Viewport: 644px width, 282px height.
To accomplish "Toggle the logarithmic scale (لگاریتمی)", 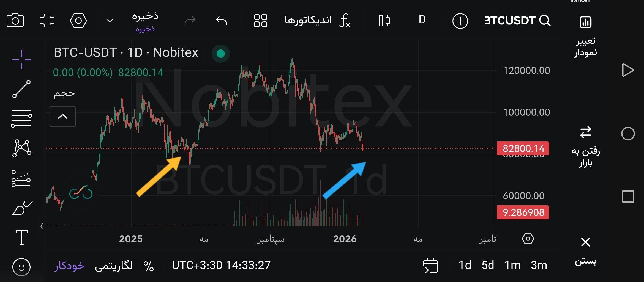I will [114, 266].
